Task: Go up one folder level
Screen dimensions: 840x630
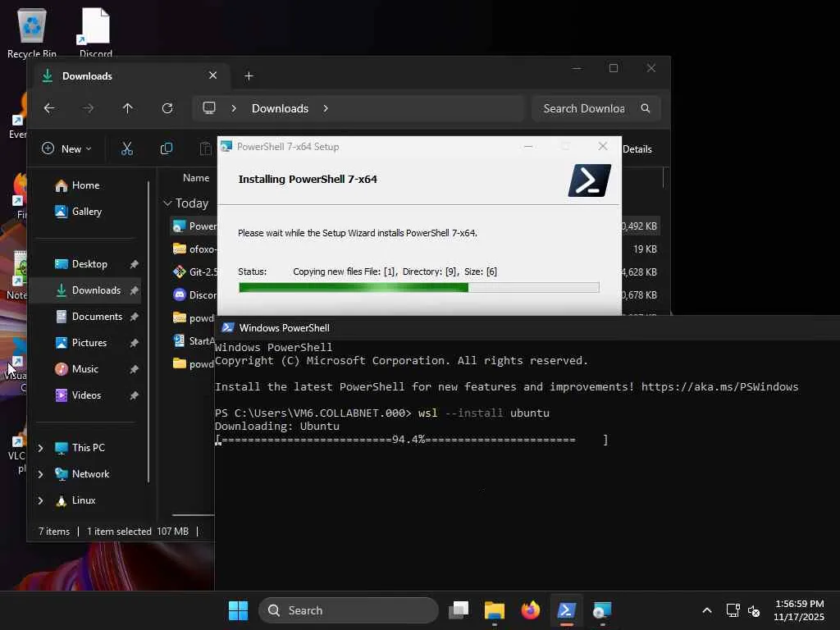Action: pyautogui.click(x=127, y=108)
